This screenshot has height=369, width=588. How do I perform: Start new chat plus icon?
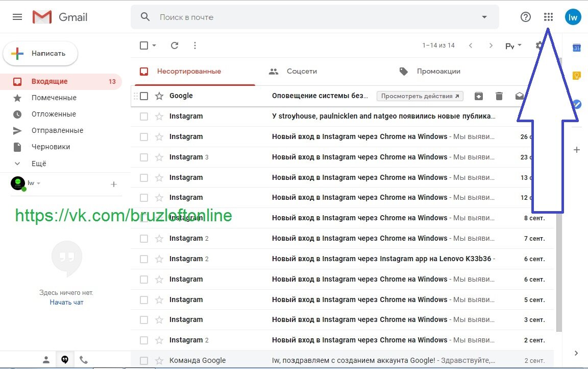[x=114, y=184]
